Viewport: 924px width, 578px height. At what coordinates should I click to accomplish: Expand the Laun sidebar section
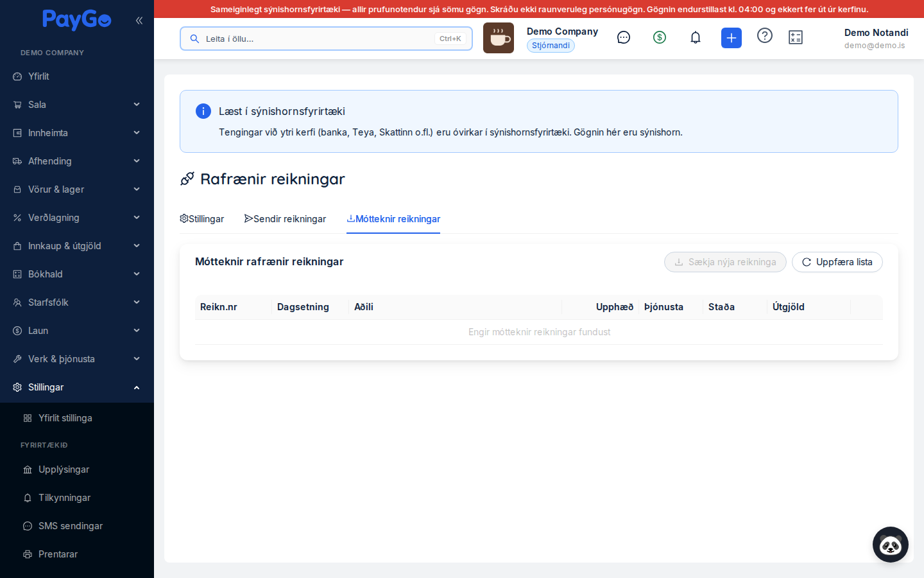click(x=77, y=331)
